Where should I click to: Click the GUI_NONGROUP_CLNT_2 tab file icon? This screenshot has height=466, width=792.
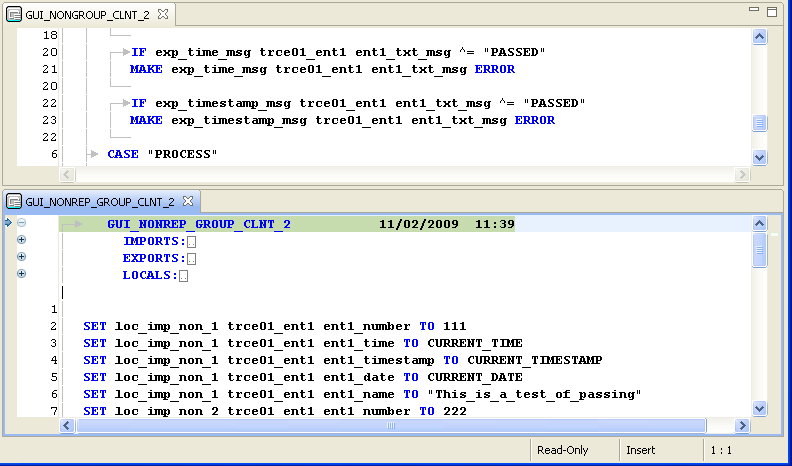14,15
